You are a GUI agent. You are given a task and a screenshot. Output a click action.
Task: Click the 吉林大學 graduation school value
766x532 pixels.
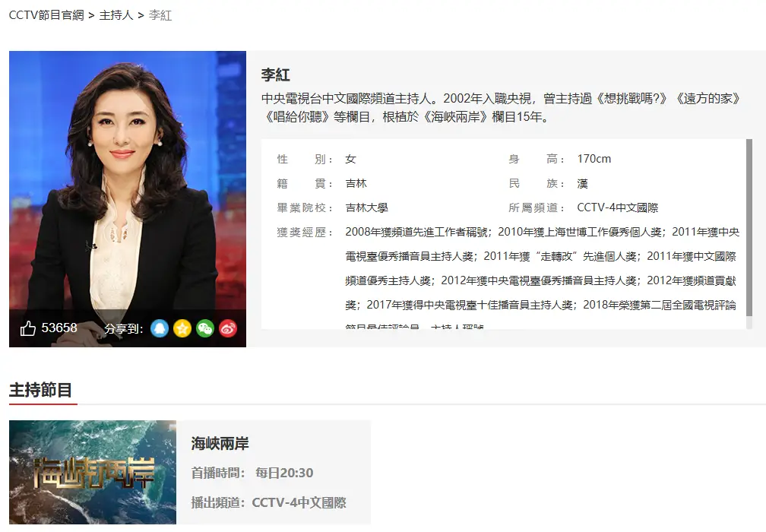pyautogui.click(x=367, y=207)
